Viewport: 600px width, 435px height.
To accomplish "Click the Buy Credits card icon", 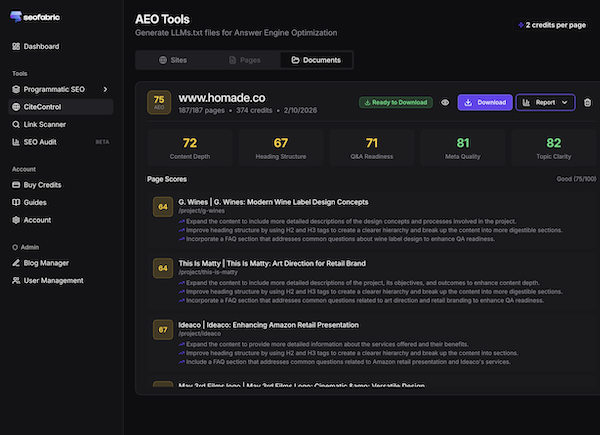I will [16, 185].
